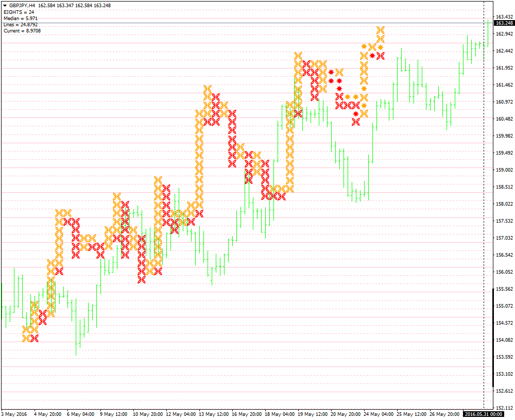Screen dimensions: 515x420
Task: Select the EIGHTS = 24 indicator label
Action: coord(19,12)
